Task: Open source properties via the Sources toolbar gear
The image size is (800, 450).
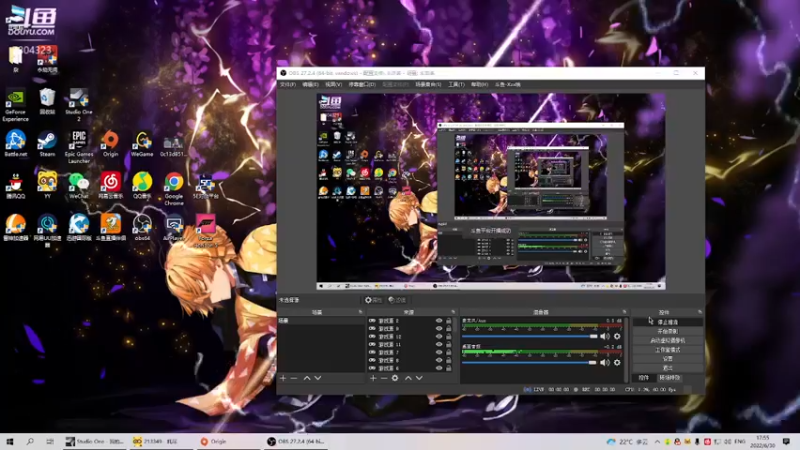Action: tap(395, 378)
